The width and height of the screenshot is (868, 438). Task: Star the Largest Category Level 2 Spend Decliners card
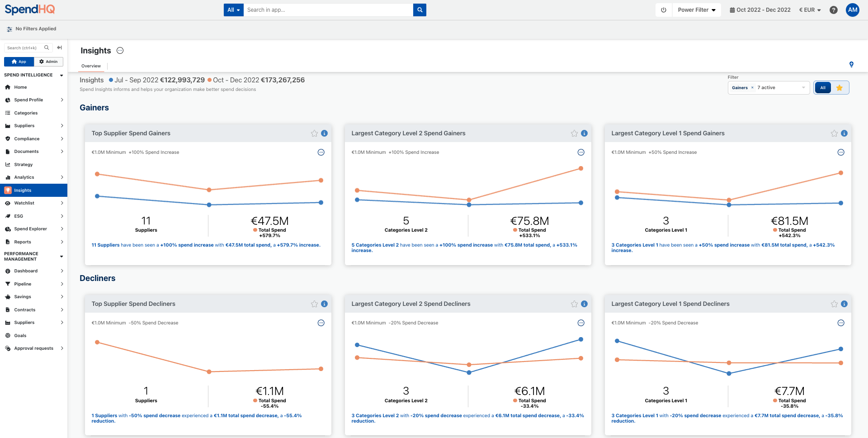[574, 304]
